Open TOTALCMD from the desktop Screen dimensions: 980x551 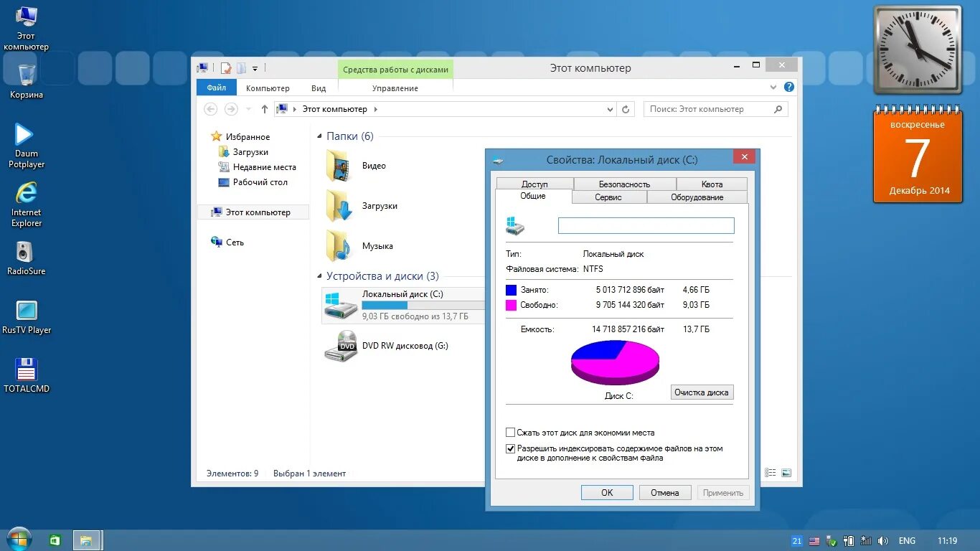[26, 368]
